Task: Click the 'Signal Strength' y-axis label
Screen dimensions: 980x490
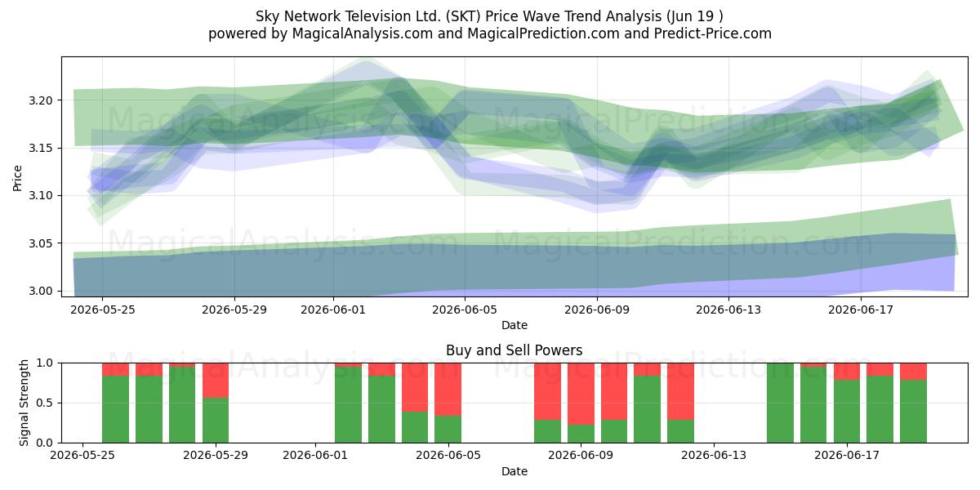Action: click(x=24, y=403)
